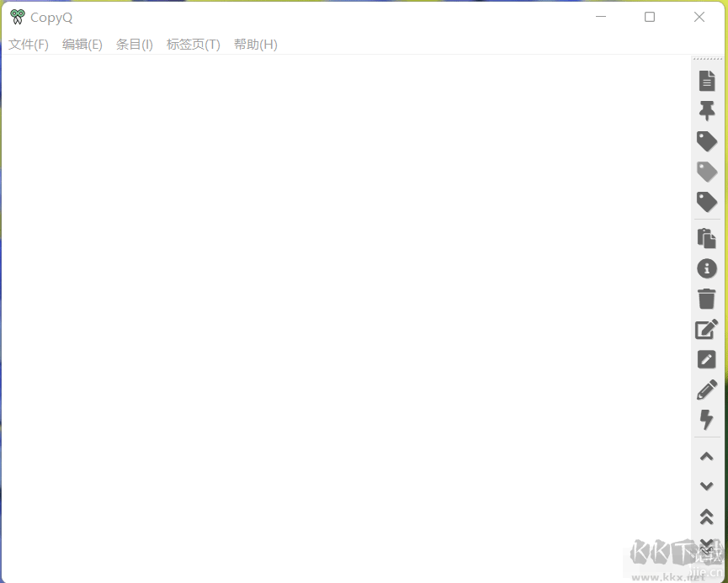728x583 pixels.
Task: Move item down with chevron icon
Action: [x=706, y=486]
